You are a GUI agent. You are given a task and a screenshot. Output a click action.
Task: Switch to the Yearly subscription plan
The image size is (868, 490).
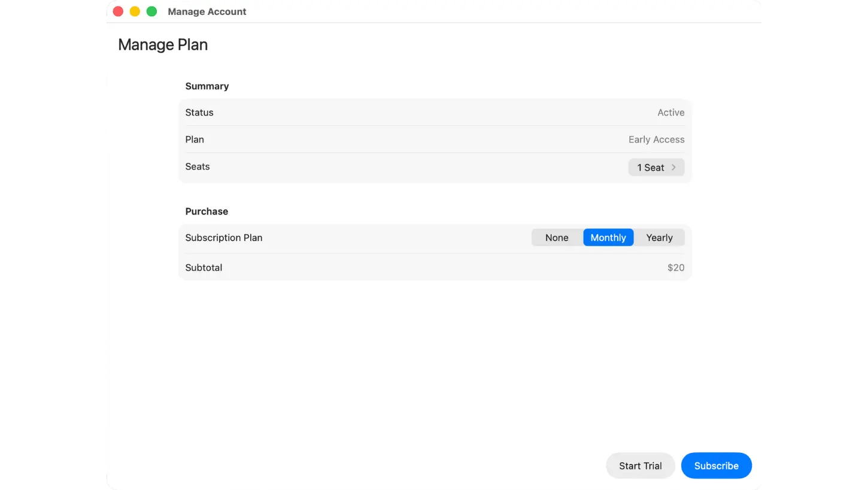(659, 238)
